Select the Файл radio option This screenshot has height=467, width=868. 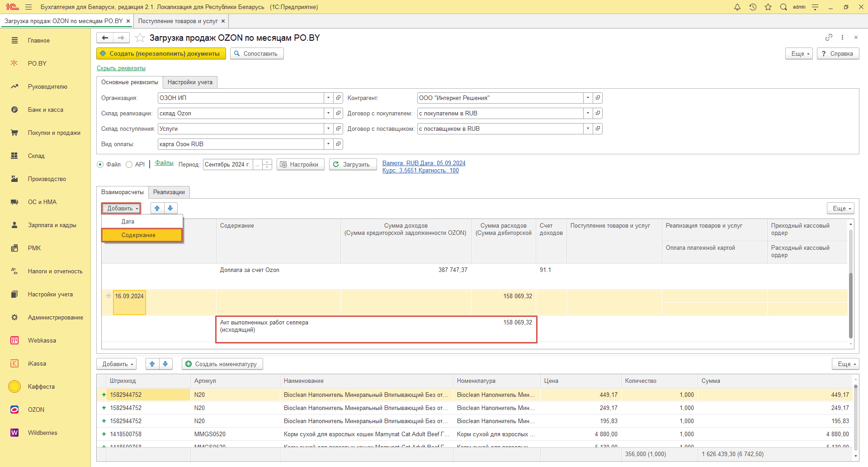pos(100,165)
